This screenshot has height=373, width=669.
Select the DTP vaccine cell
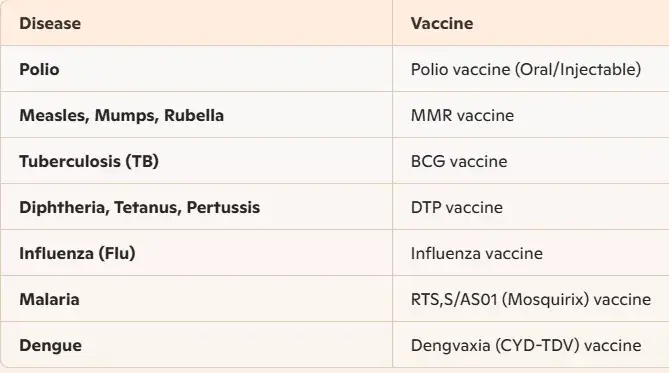(x=531, y=207)
